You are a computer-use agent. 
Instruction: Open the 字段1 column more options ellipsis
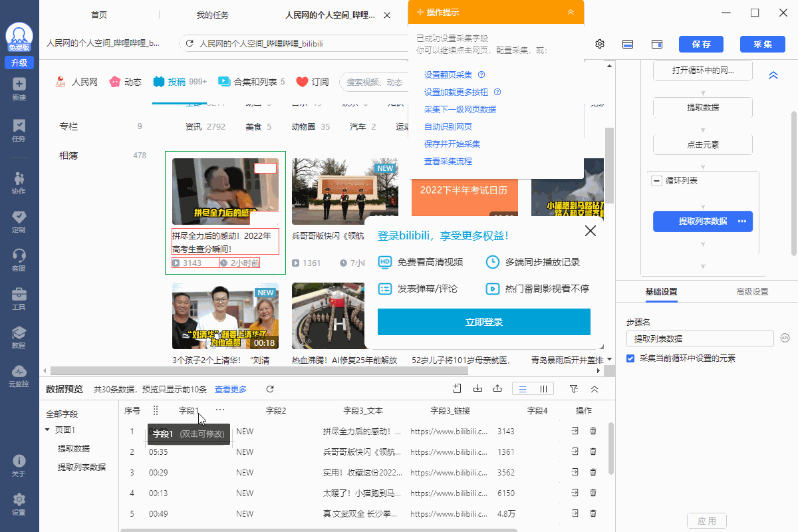click(220, 410)
